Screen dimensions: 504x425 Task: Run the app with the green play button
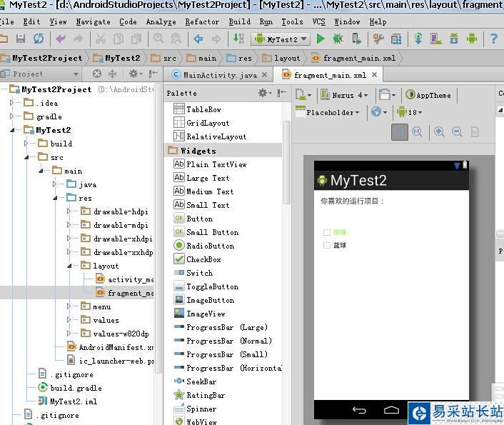click(320, 39)
